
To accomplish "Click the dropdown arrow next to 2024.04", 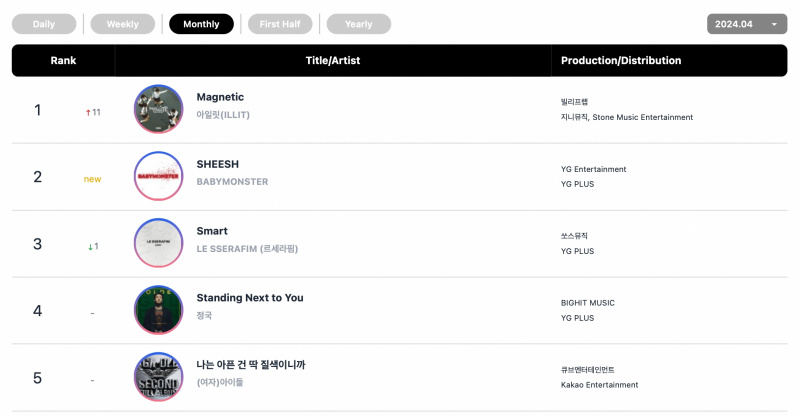I will click(x=774, y=25).
